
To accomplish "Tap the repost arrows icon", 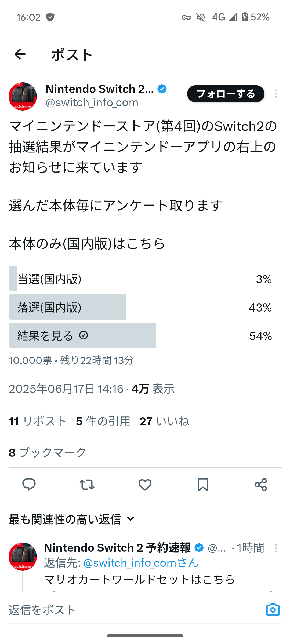I will tap(87, 485).
